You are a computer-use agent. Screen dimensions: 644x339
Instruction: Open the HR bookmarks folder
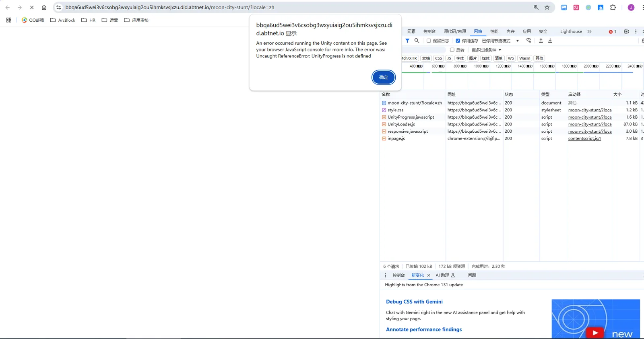pos(89,20)
